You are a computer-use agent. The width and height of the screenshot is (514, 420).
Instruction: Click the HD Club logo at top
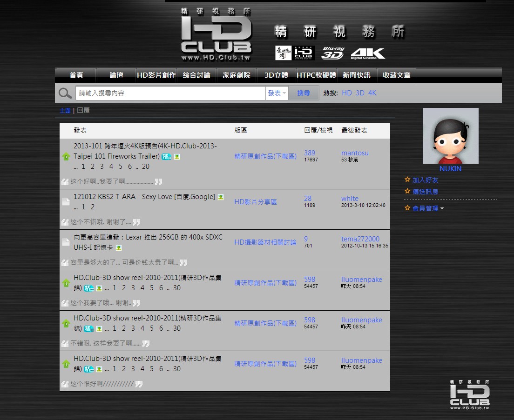216,35
